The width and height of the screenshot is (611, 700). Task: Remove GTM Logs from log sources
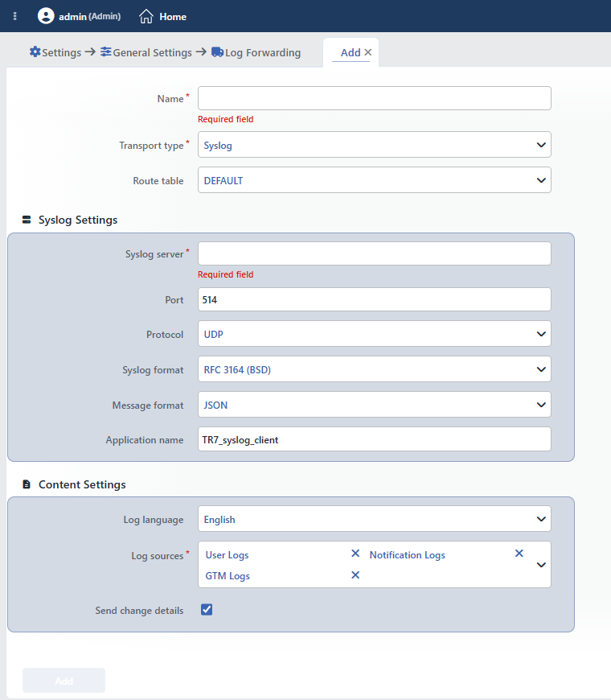pos(355,575)
